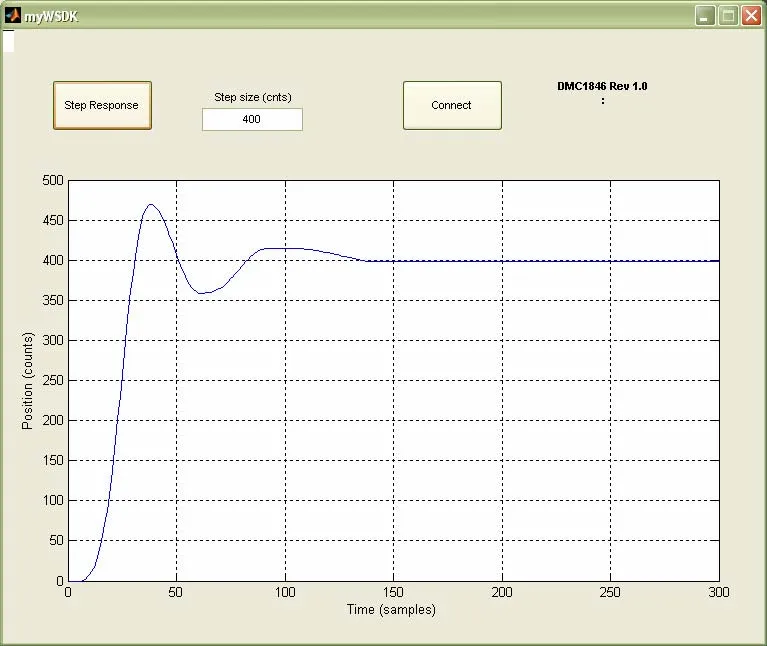This screenshot has width=767, height=646.
Task: Click the y-axis tick label 500
Action: [x=53, y=180]
